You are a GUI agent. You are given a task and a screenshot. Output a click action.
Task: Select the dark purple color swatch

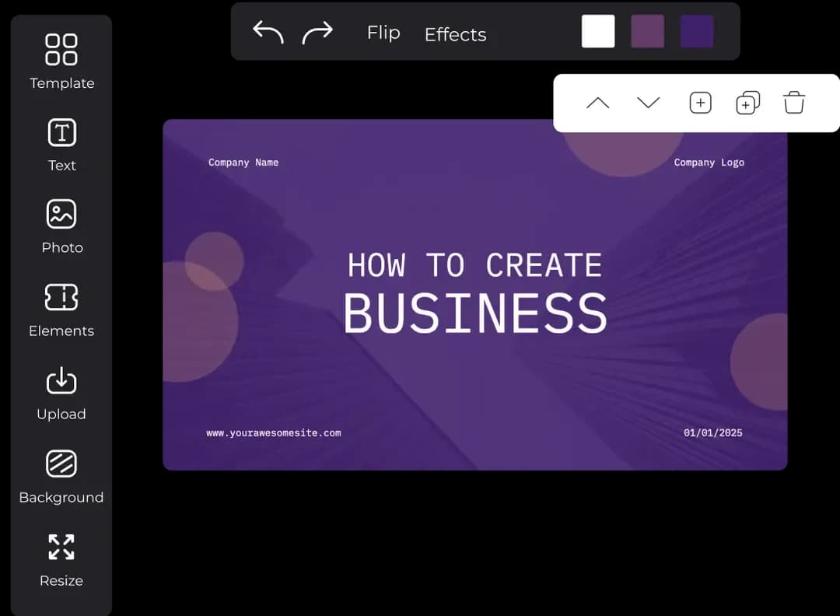coord(696,32)
